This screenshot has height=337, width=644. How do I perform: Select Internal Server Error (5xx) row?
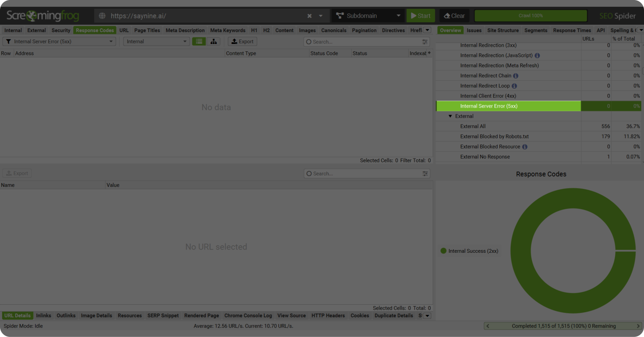539,106
